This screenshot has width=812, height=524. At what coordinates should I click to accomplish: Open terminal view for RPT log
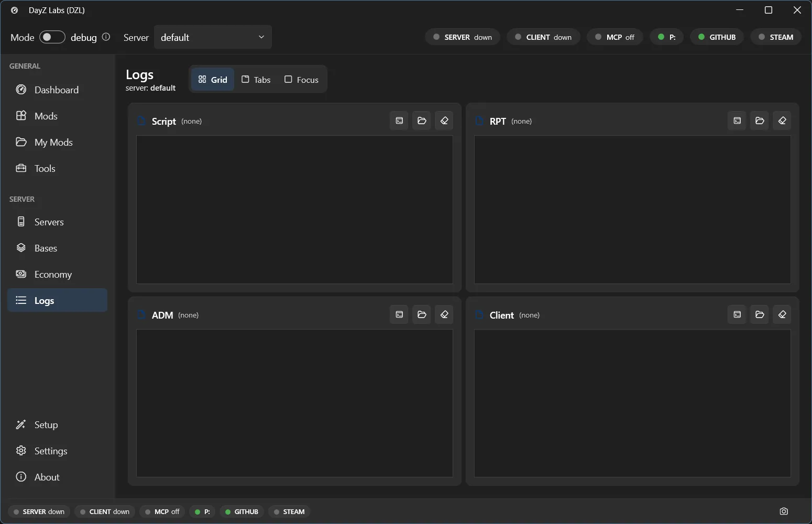(x=737, y=121)
